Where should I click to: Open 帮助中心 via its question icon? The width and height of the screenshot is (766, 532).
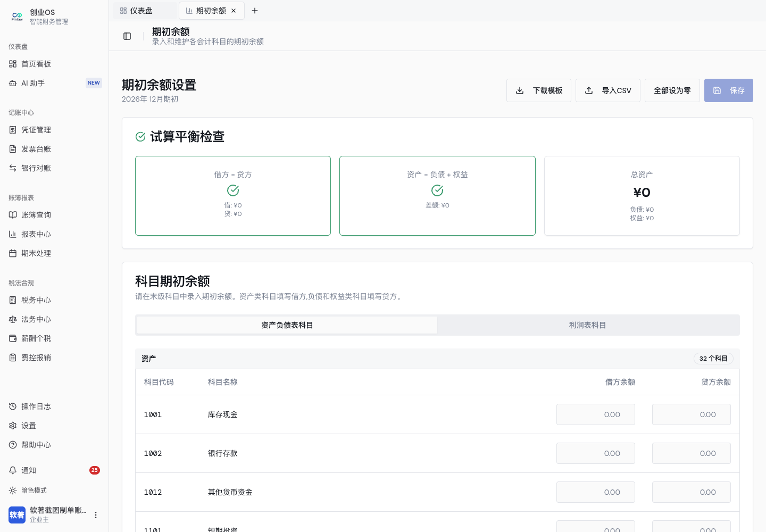tap(13, 445)
